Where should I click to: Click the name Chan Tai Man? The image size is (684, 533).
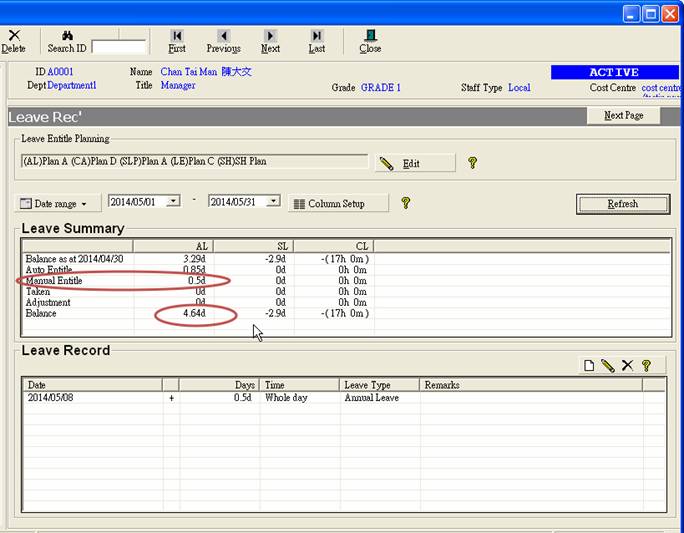coord(189,72)
